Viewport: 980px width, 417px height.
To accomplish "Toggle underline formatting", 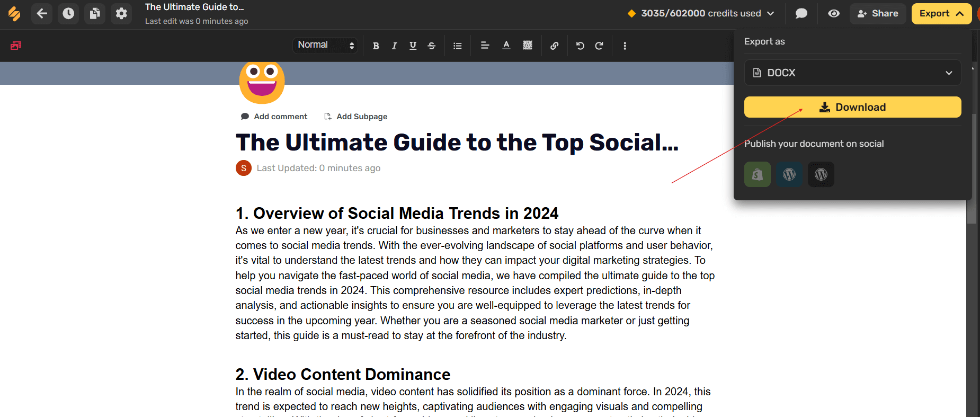I will pos(413,46).
